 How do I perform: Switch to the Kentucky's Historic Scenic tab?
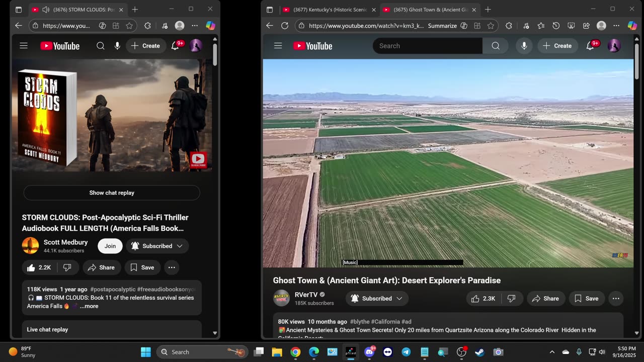click(329, 10)
